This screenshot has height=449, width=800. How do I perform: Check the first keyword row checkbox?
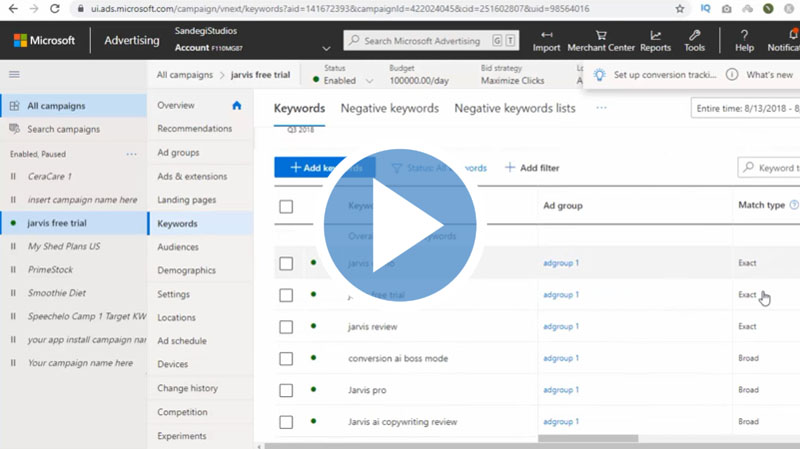click(286, 264)
